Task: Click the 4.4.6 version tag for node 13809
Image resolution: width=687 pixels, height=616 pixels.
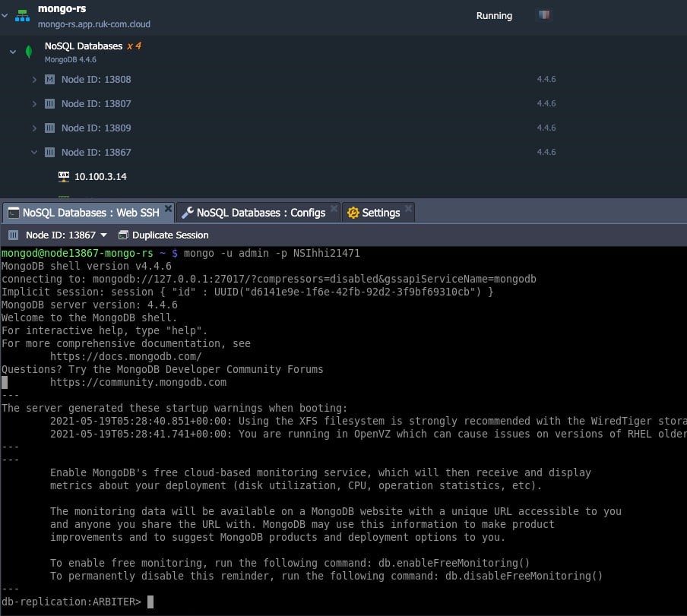Action: click(546, 128)
